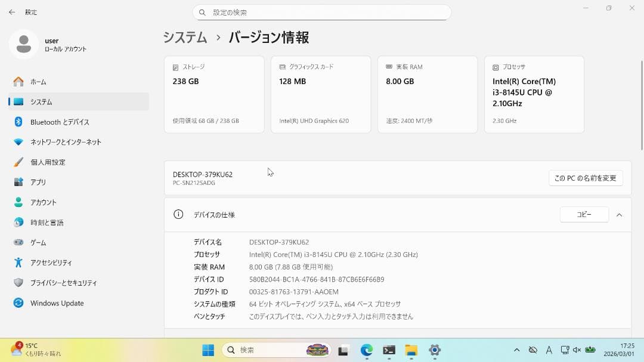
Task: Open the プロセッサ info card
Action: [x=534, y=94]
